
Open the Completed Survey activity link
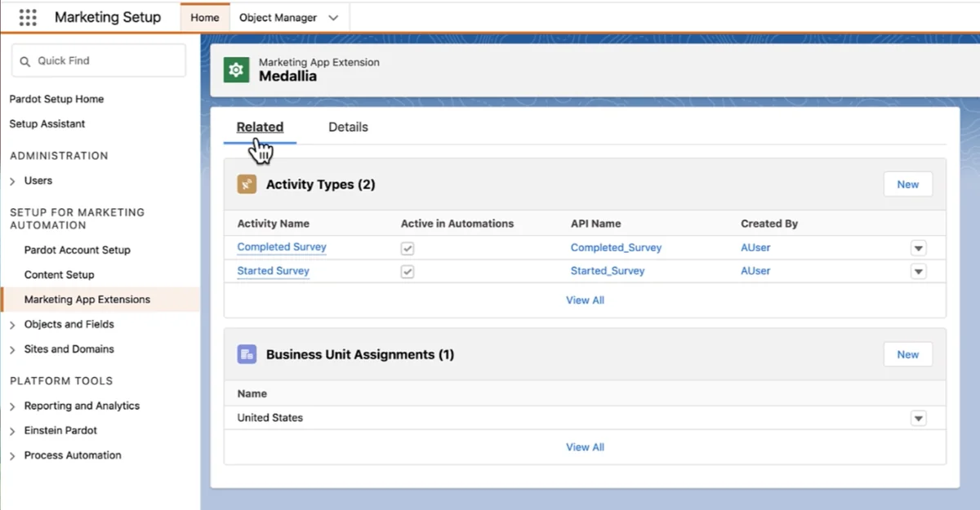(282, 247)
